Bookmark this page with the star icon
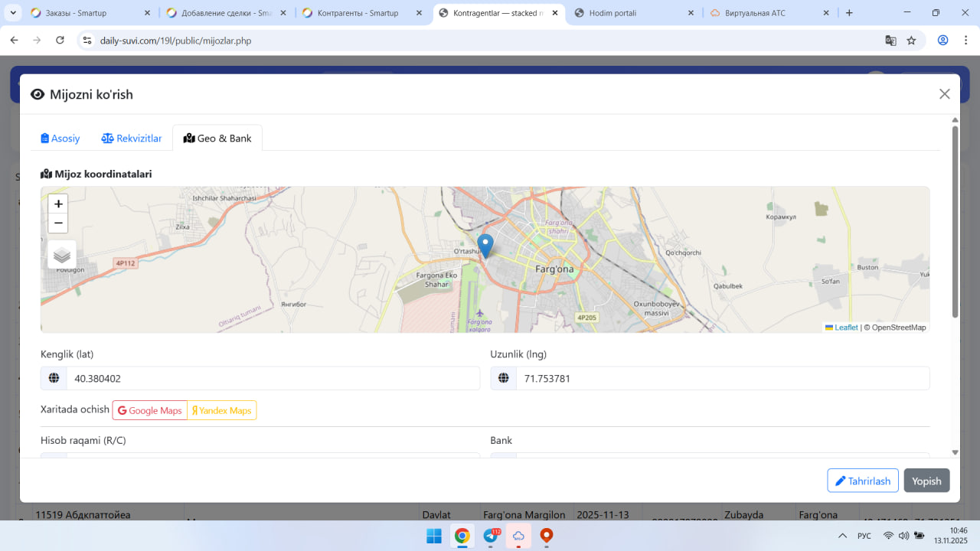 [911, 41]
